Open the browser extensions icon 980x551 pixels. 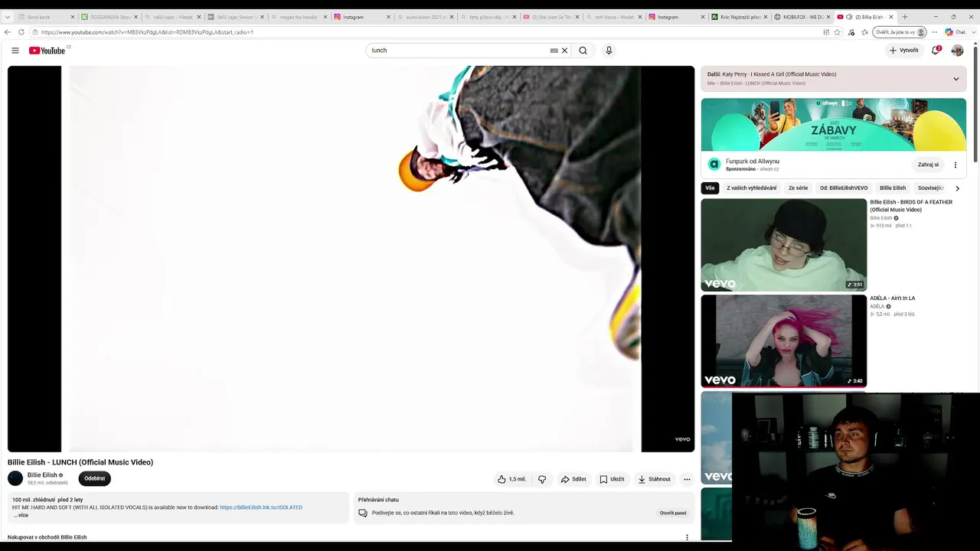pos(851,32)
